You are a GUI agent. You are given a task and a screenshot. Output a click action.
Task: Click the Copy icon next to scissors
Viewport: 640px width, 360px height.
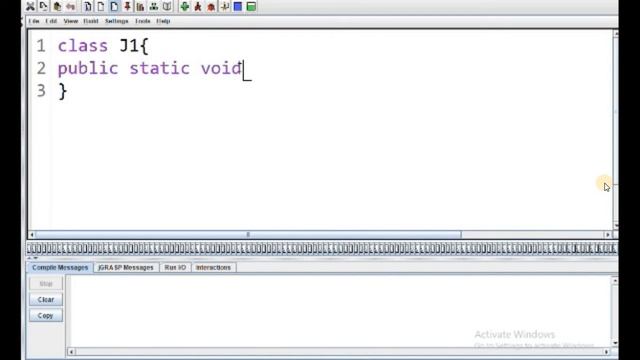[x=43, y=6]
